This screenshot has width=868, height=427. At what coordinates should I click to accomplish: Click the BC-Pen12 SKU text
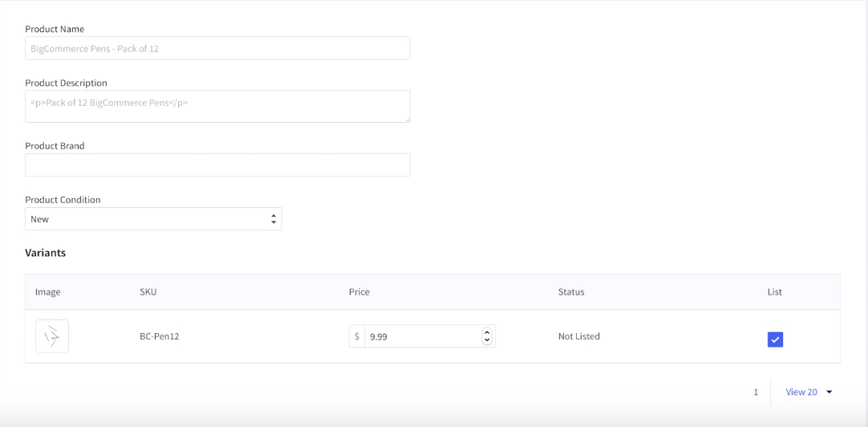(x=160, y=336)
